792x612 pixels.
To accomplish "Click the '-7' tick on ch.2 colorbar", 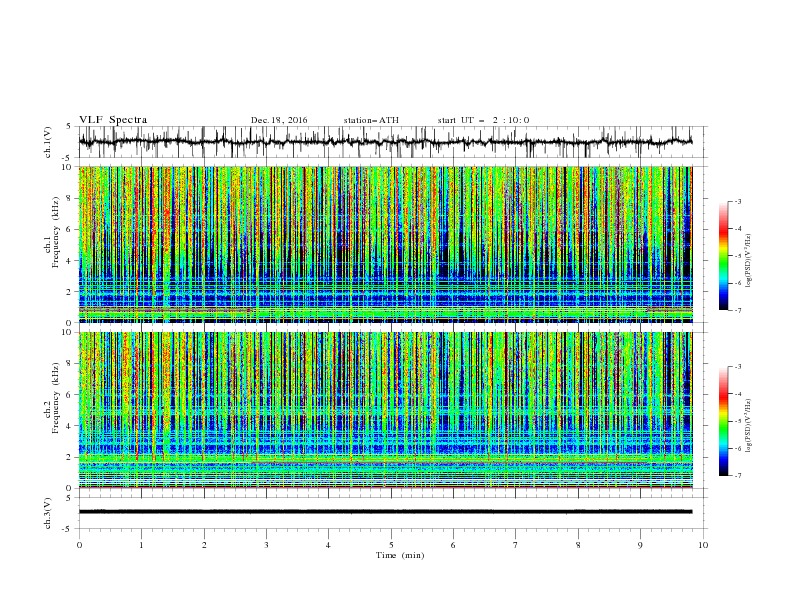I will [x=737, y=476].
